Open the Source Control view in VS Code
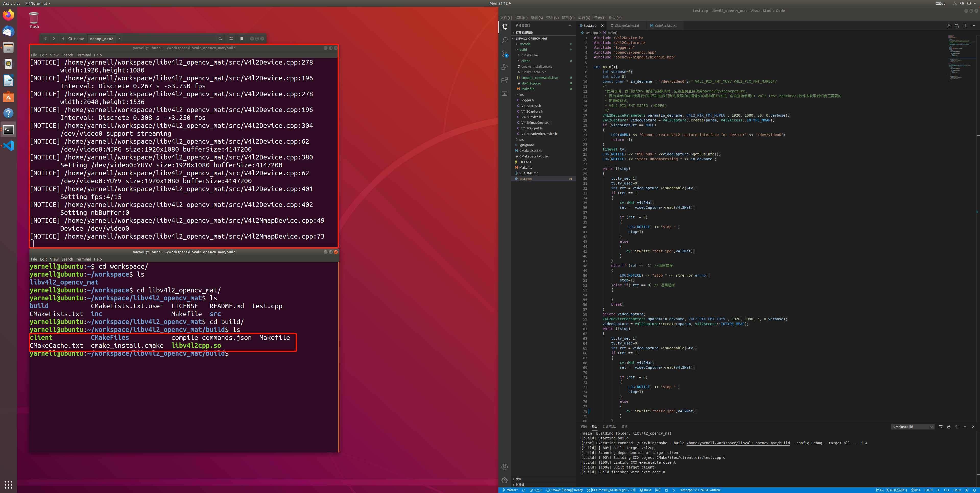Viewport: 980px width, 493px height. pos(505,54)
